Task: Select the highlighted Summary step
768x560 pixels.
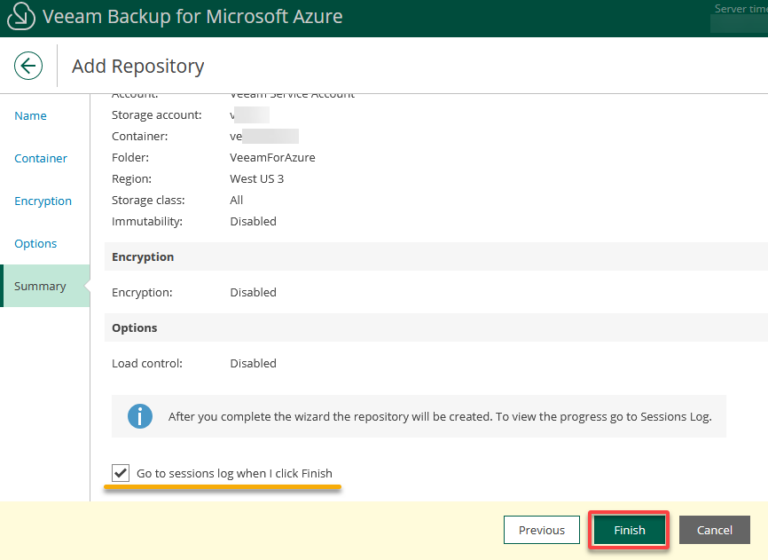Action: (45, 286)
